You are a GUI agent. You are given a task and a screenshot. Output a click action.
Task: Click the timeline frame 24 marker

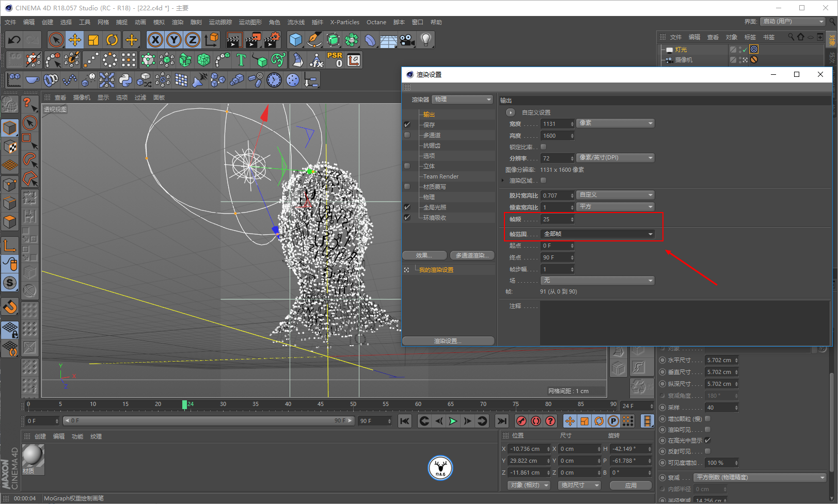click(185, 405)
